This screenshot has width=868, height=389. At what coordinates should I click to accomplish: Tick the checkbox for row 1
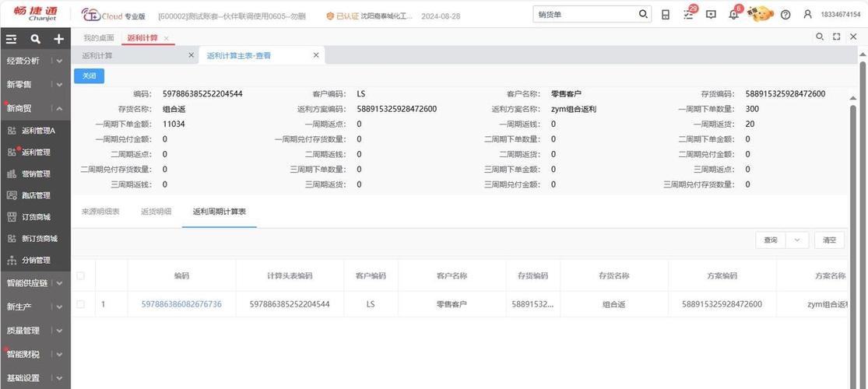coord(81,304)
